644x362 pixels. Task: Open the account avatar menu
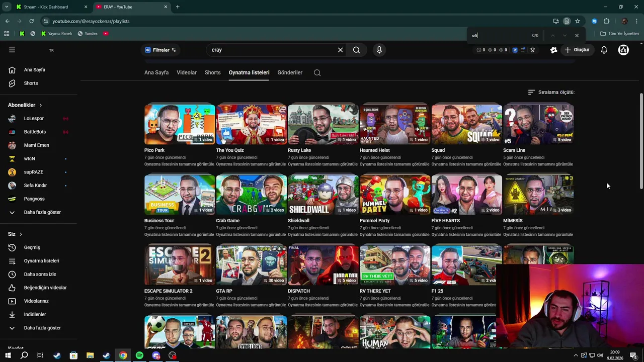623,50
